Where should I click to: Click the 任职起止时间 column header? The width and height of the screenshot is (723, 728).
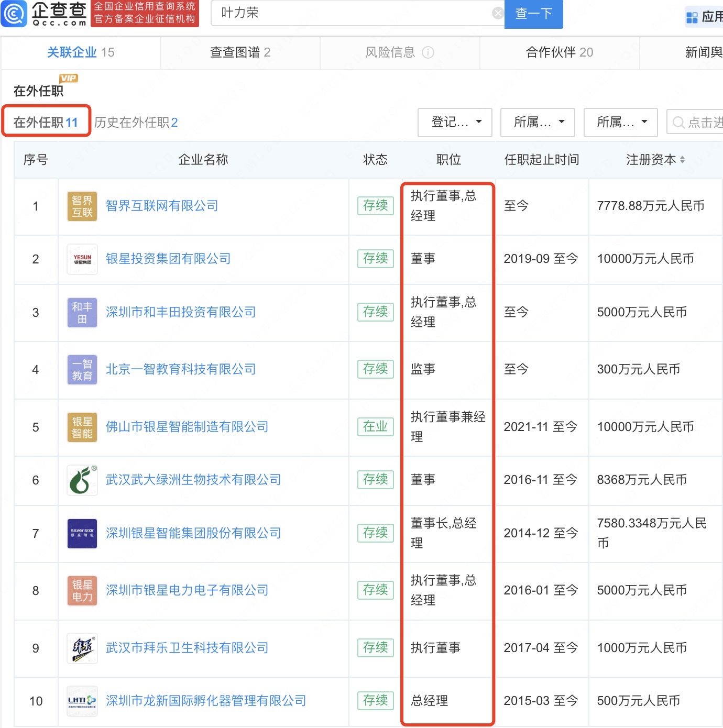click(542, 160)
